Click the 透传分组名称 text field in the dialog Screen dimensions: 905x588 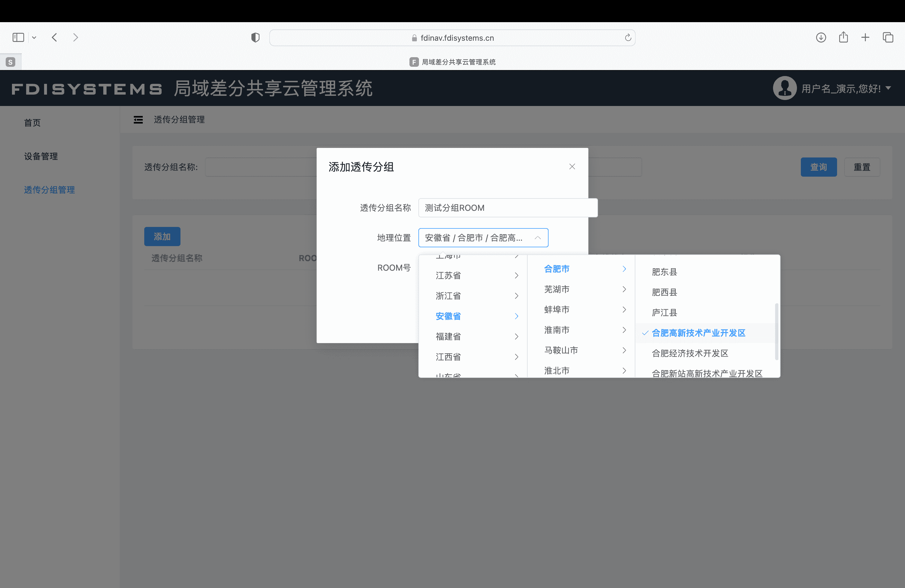pyautogui.click(x=508, y=208)
